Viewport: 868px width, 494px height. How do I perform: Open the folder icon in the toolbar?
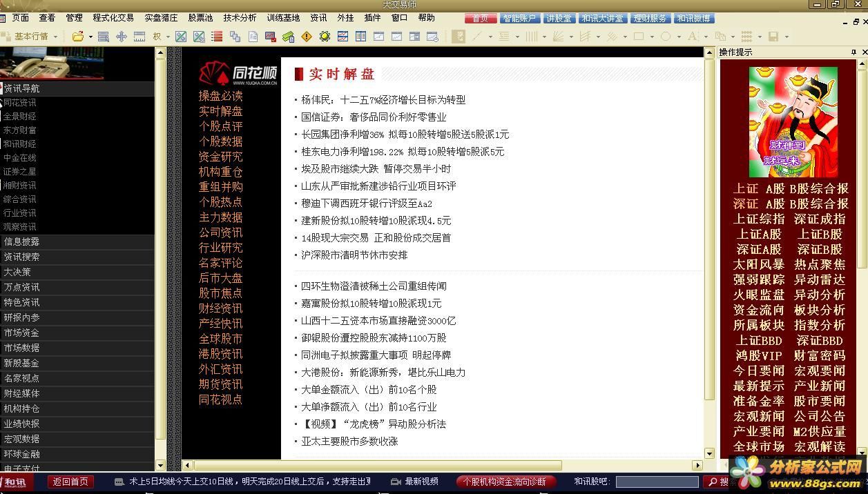(77, 37)
